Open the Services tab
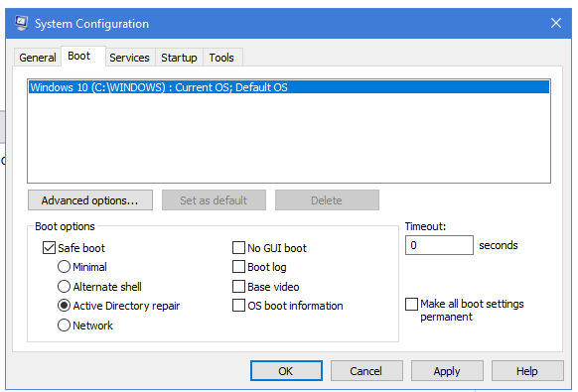Screen dimensions: 578x392 pos(129,58)
